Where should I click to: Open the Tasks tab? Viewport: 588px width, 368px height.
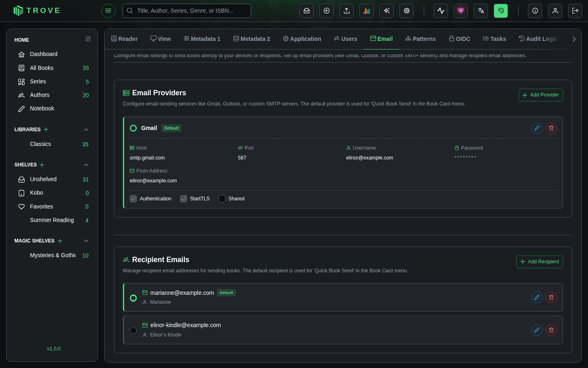(494, 39)
